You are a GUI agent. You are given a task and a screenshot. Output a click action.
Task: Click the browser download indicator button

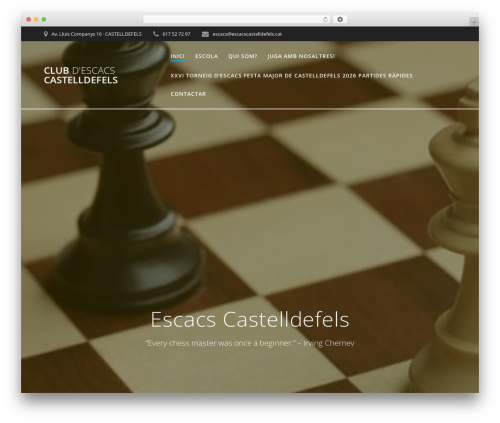pos(340,20)
